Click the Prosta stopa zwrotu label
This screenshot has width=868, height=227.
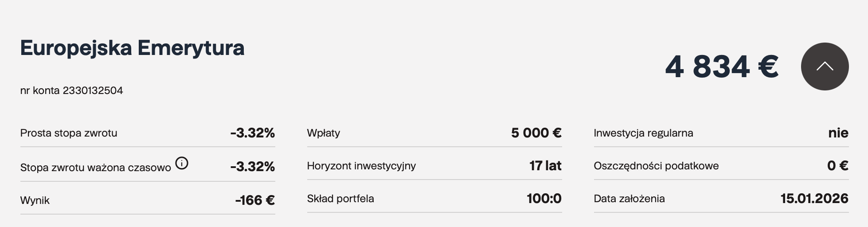point(69,133)
